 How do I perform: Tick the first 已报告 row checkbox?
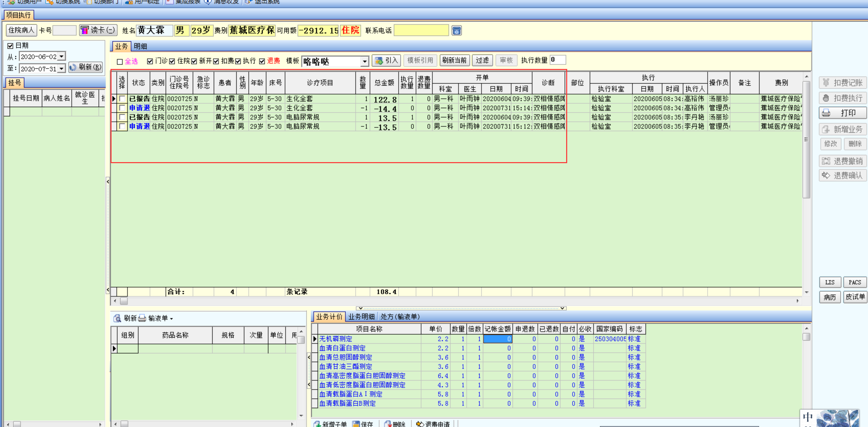[x=122, y=99]
